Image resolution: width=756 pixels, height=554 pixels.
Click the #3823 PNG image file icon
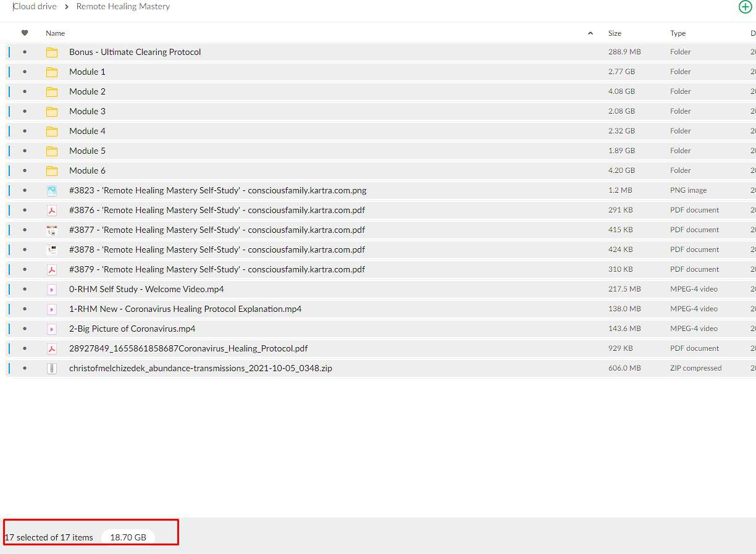pyautogui.click(x=52, y=191)
